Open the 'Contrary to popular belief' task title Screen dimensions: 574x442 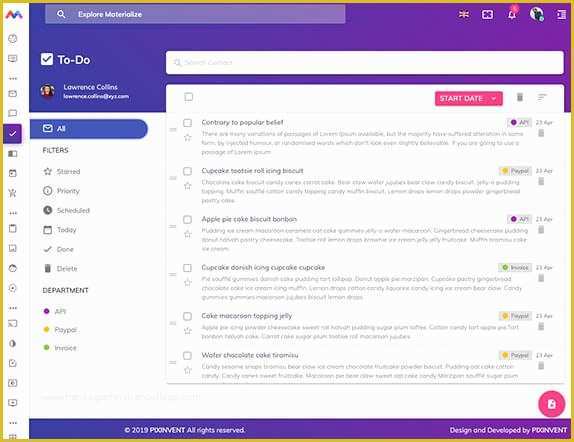tap(242, 122)
